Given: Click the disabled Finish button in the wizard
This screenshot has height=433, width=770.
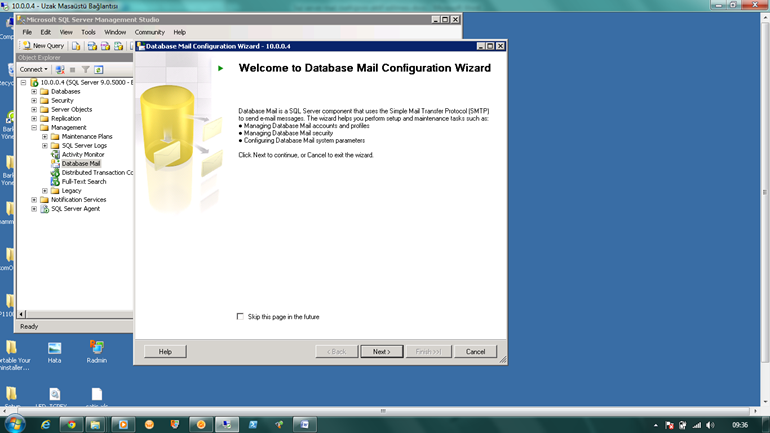Looking at the screenshot, I should tap(428, 352).
